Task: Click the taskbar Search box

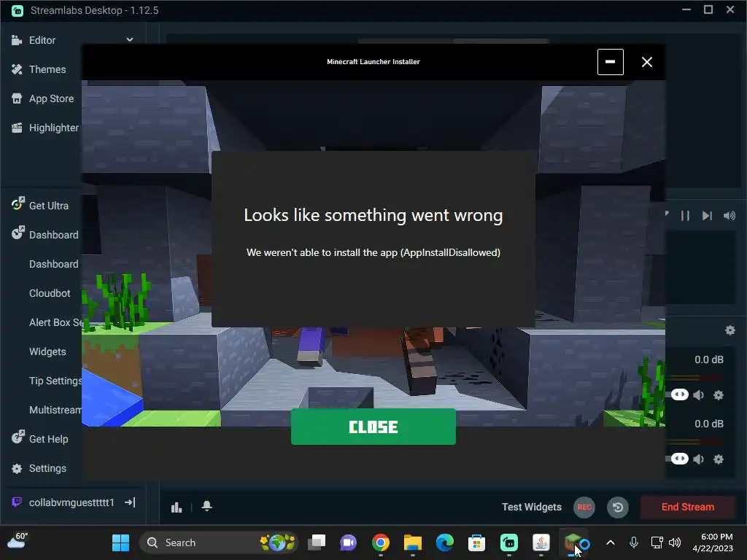Action: (x=219, y=542)
